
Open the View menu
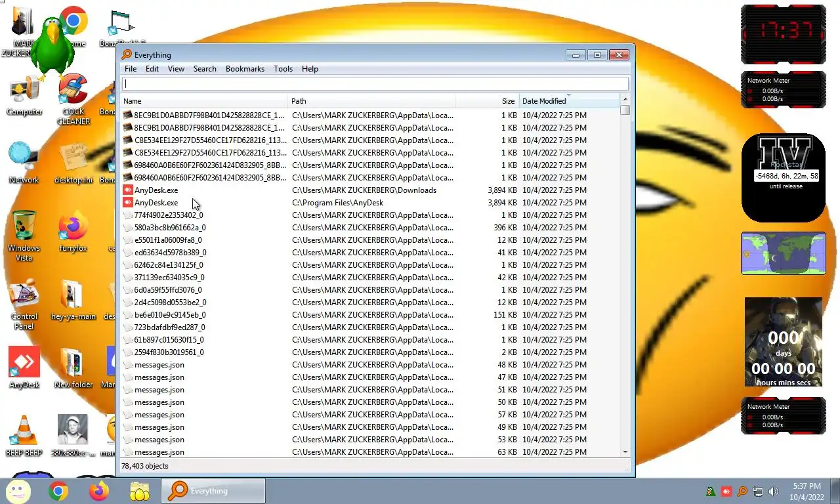[x=176, y=68]
